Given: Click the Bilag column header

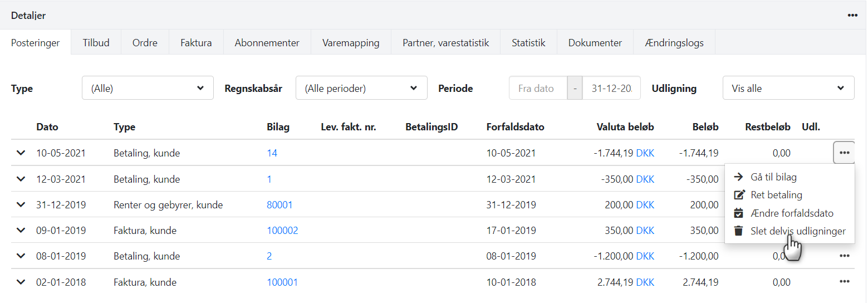Looking at the screenshot, I should point(278,127).
